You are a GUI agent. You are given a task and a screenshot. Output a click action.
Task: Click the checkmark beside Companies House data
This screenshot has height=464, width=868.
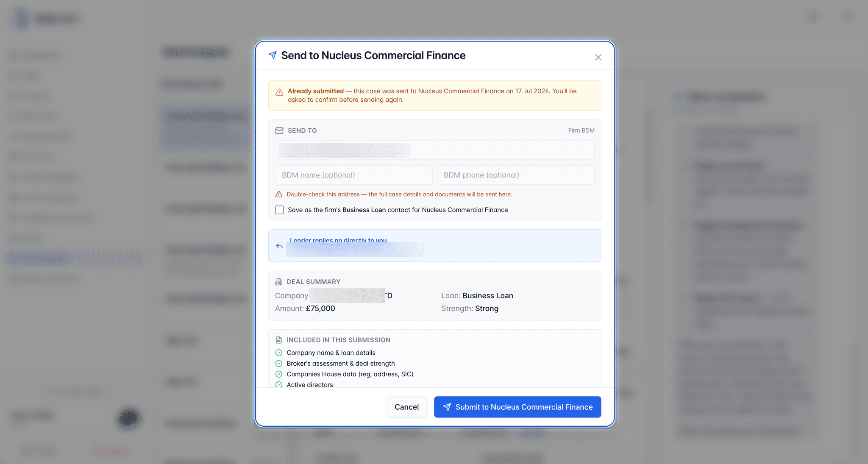coord(279,374)
